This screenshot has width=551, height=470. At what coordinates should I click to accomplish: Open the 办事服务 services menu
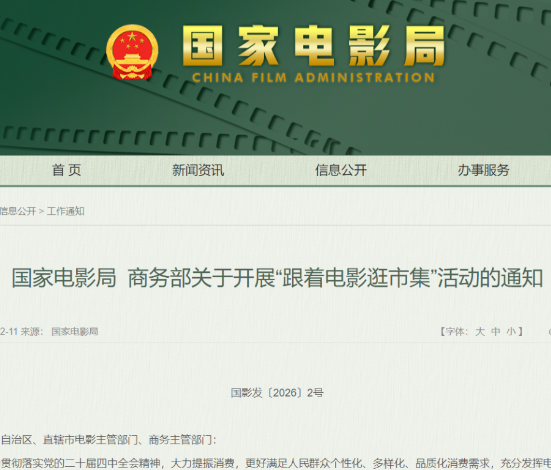(x=483, y=170)
